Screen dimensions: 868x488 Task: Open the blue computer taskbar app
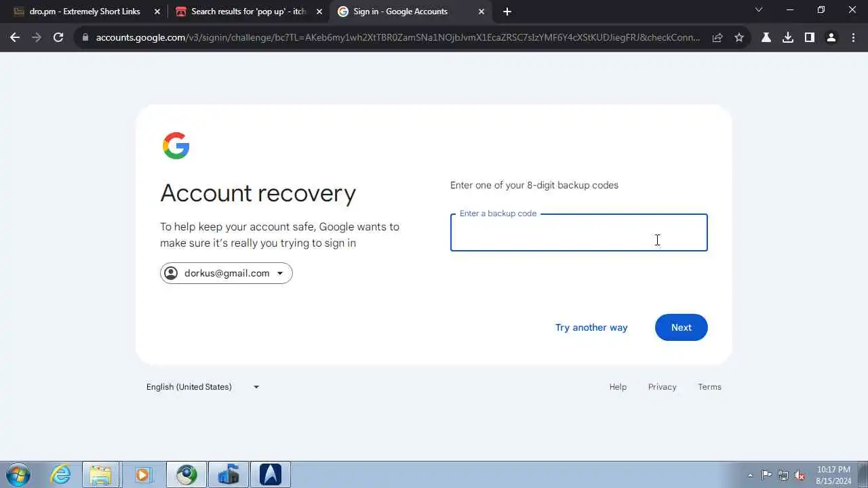(x=229, y=474)
